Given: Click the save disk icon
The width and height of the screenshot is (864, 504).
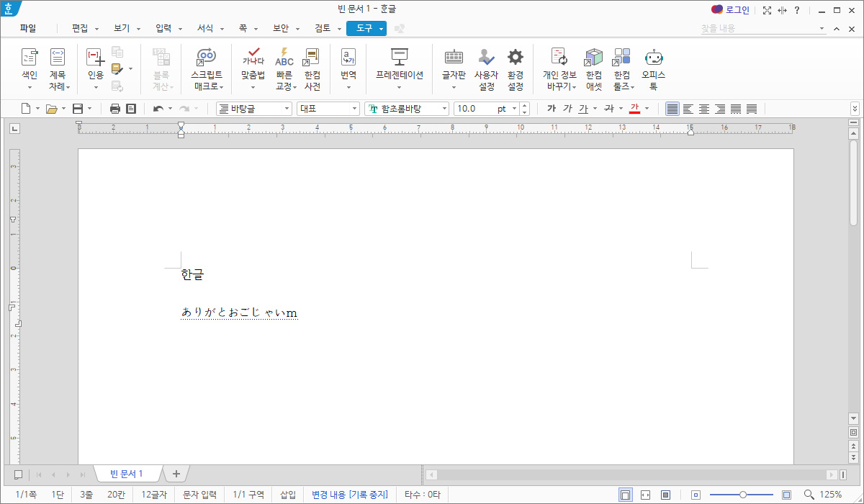Looking at the screenshot, I should [x=77, y=109].
